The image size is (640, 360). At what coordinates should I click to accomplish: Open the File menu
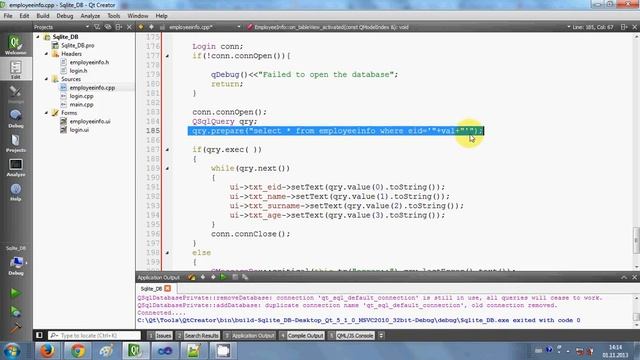[x=8, y=16]
